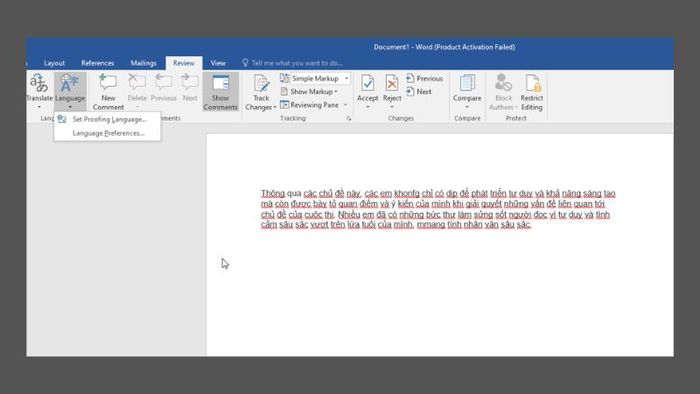
Task: Add a New Comment
Action: click(108, 92)
